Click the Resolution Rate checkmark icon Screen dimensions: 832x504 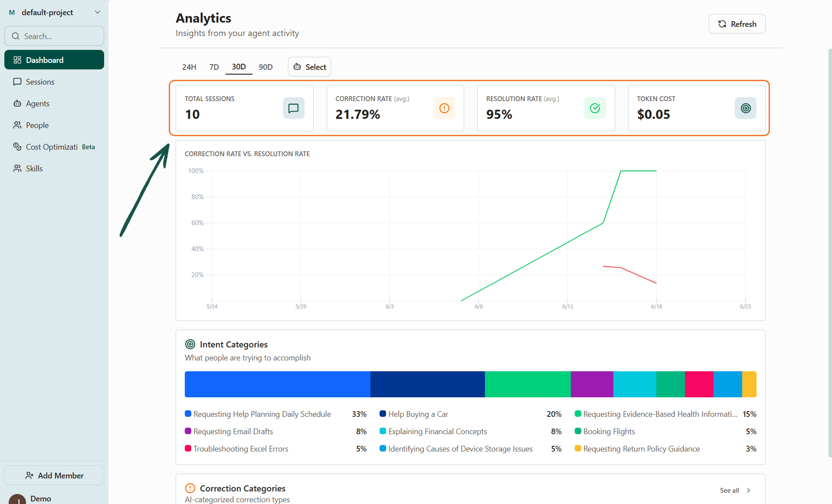595,108
